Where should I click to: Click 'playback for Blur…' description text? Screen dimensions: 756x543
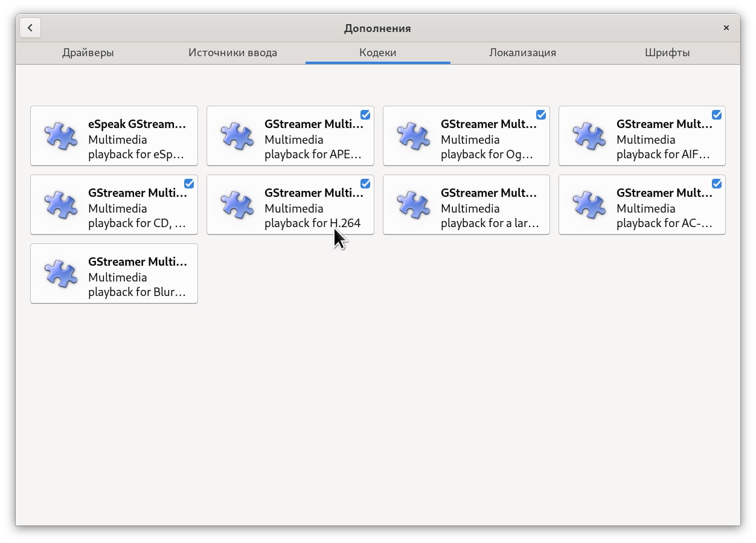pyautogui.click(x=137, y=292)
